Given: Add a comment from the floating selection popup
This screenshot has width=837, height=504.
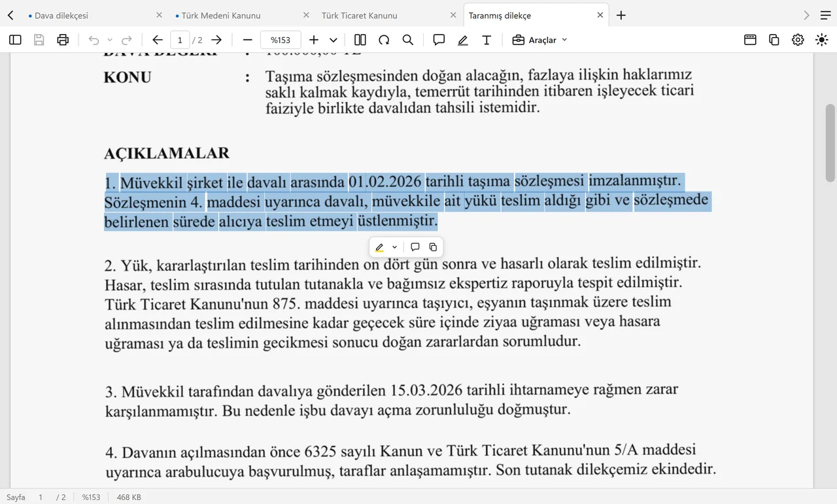Looking at the screenshot, I should (415, 247).
